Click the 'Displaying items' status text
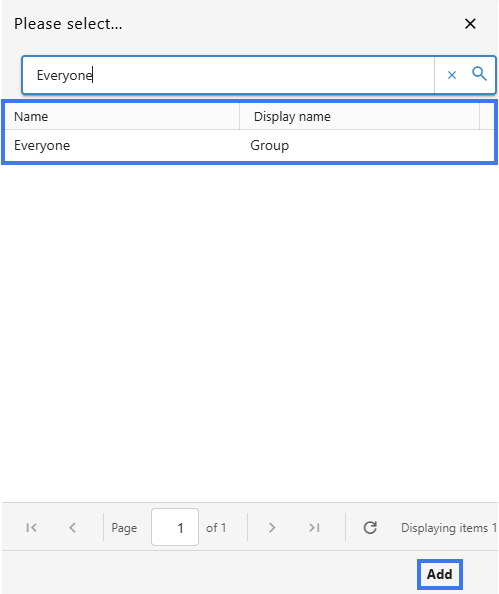Viewport: 499px width, 594px height. tap(449, 528)
